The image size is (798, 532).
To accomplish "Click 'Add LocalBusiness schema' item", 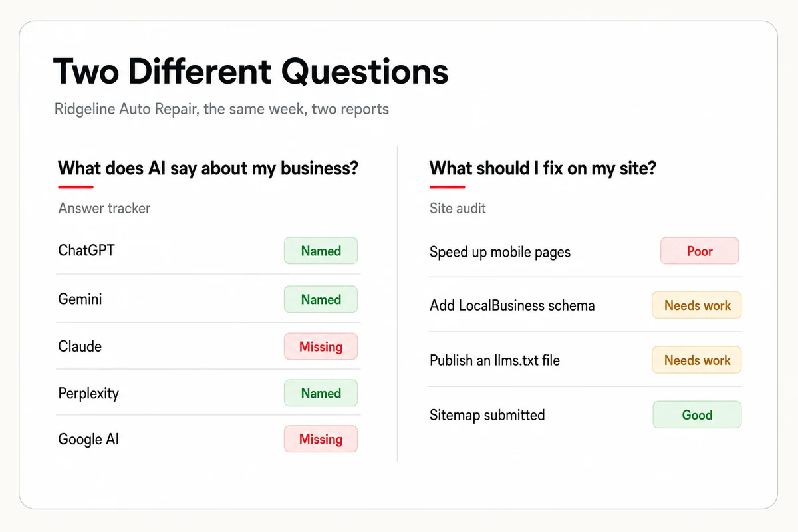I will coord(512,306).
